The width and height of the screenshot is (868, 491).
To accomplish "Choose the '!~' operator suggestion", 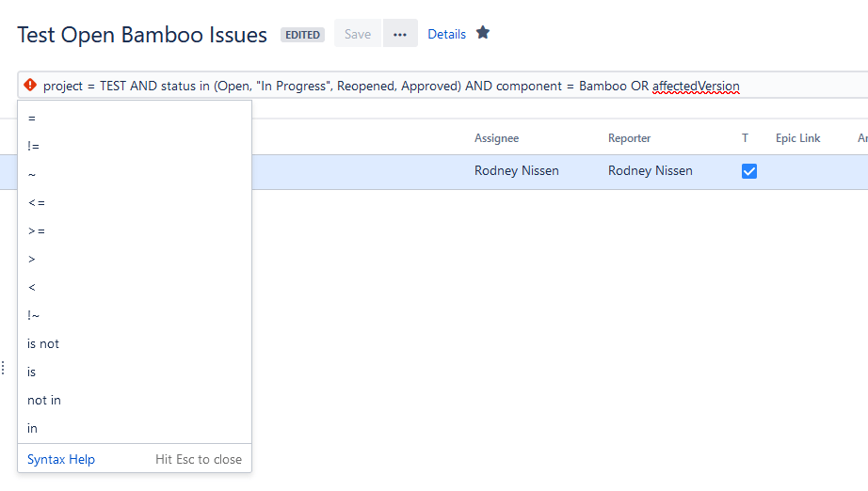I will pyautogui.click(x=34, y=316).
